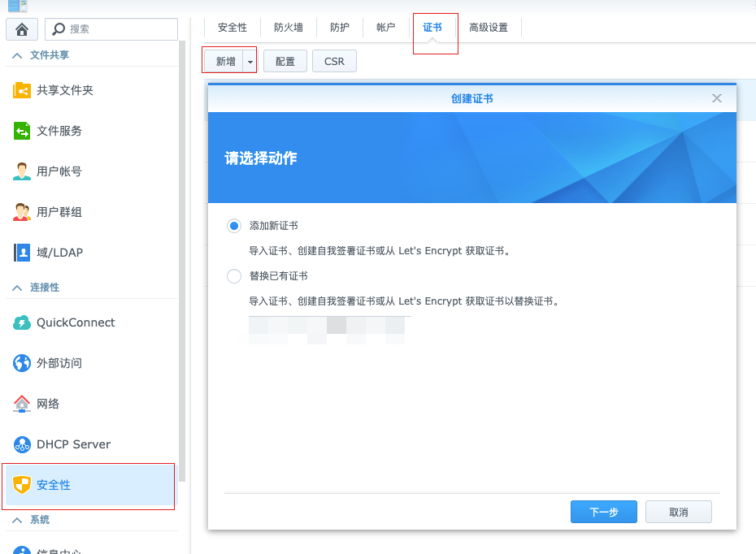The width and height of the screenshot is (756, 554).
Task: Collapse the 连接性 section
Action: tap(17, 288)
